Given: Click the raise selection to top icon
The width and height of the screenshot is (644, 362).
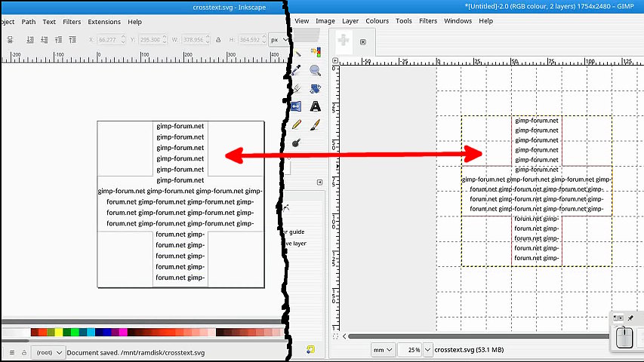Looking at the screenshot, I should [72, 40].
